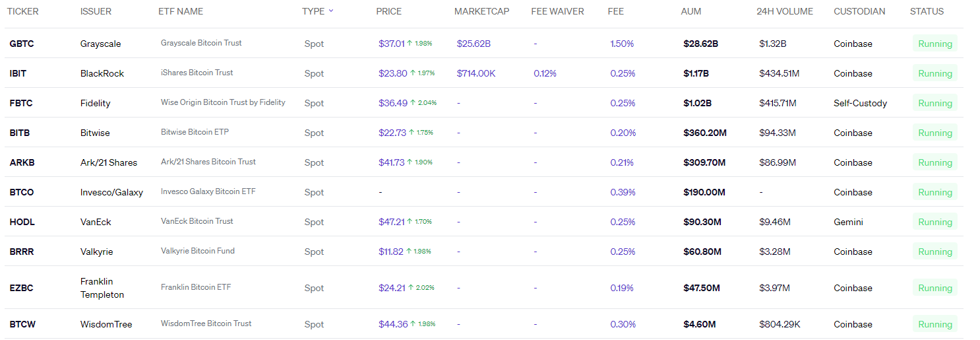The width and height of the screenshot is (980, 340).
Task: Expand the TYPE column filter chevron
Action: click(331, 11)
